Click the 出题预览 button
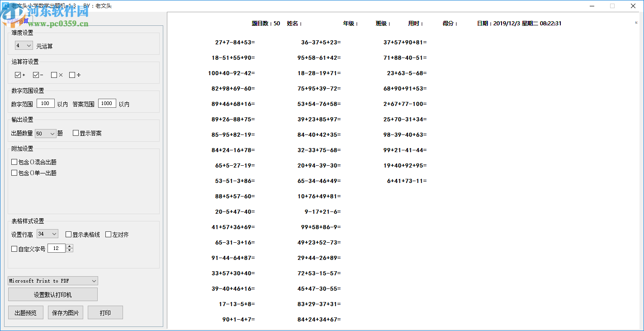This screenshot has width=644, height=331. click(26, 313)
